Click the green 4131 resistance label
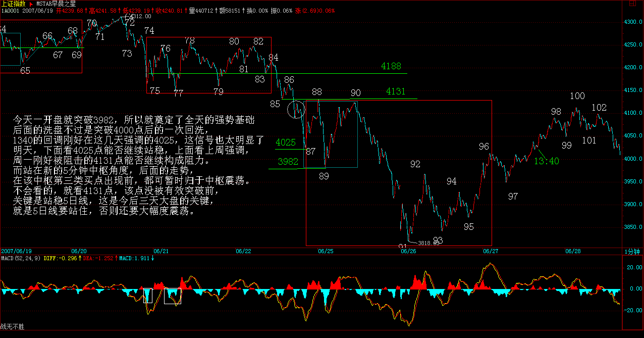The width and height of the screenshot is (644, 338). point(396,91)
